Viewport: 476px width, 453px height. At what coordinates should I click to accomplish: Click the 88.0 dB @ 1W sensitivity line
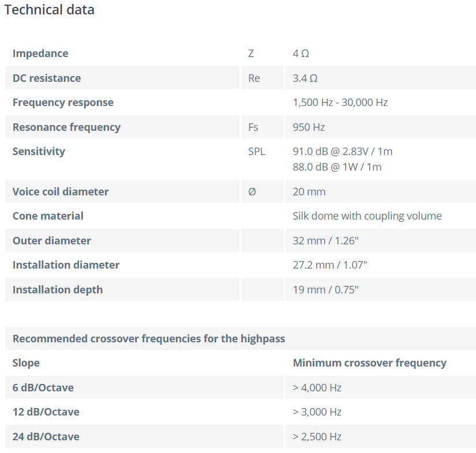click(337, 167)
